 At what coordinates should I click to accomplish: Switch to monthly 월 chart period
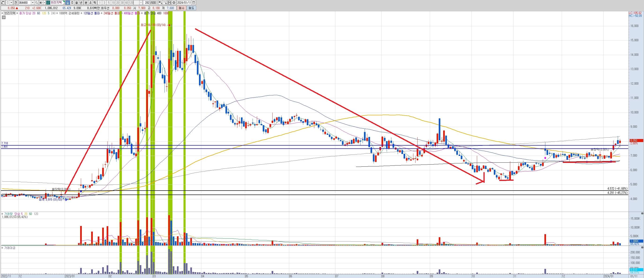click(76, 3)
